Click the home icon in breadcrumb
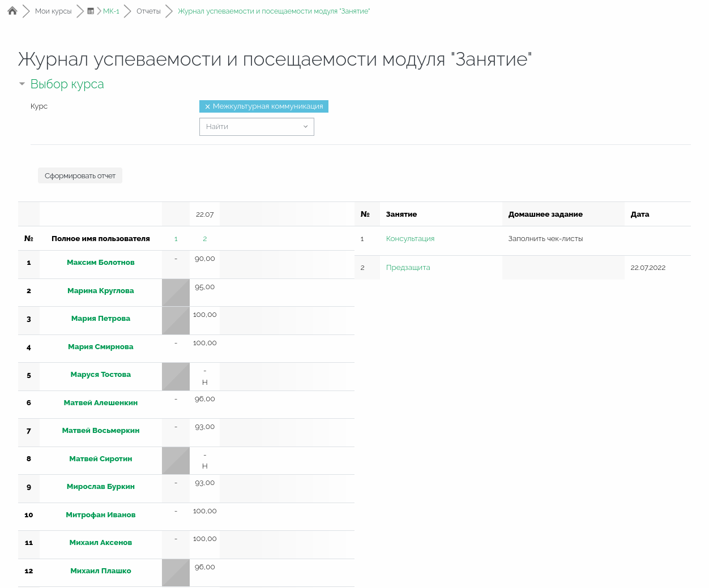This screenshot has width=709, height=588. point(12,11)
